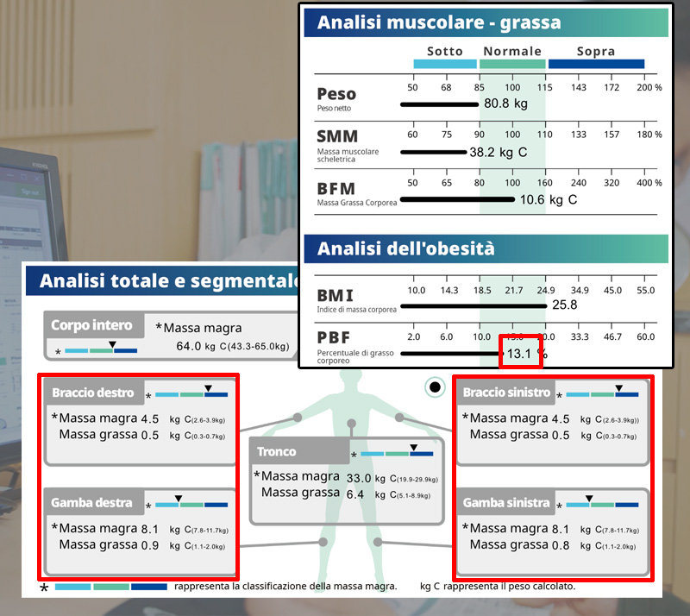Click the triangle marker under Corpo intero
Viewport: 690px width, 616px height.
coord(112,344)
